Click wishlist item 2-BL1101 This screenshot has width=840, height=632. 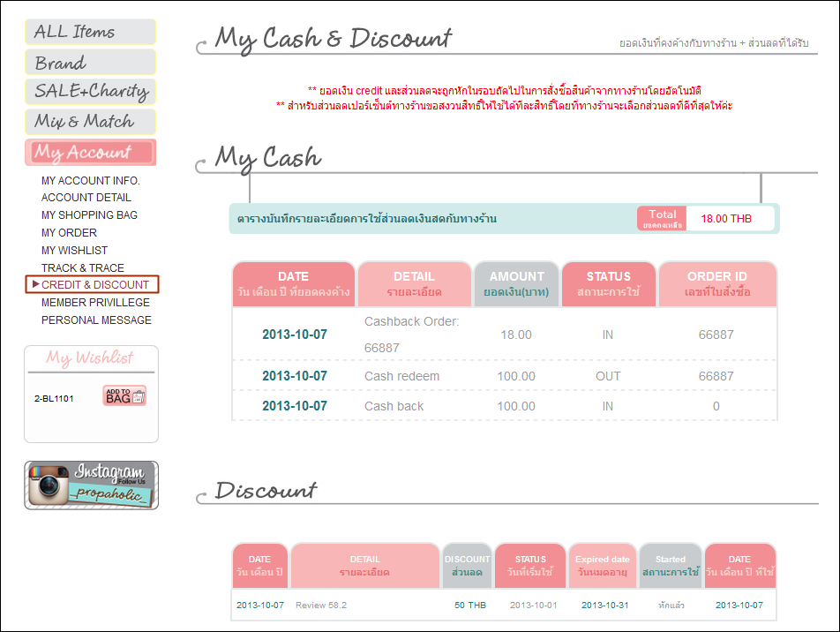click(54, 399)
